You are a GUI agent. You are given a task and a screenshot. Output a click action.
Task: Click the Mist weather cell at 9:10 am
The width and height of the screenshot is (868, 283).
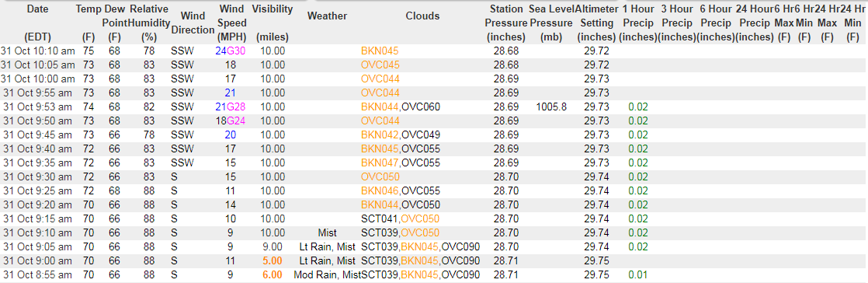pyautogui.click(x=327, y=232)
